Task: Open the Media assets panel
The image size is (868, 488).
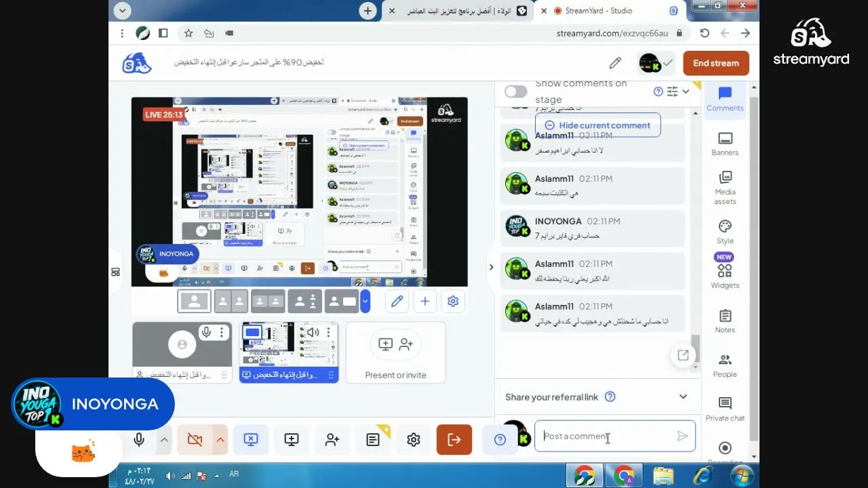Action: (725, 187)
